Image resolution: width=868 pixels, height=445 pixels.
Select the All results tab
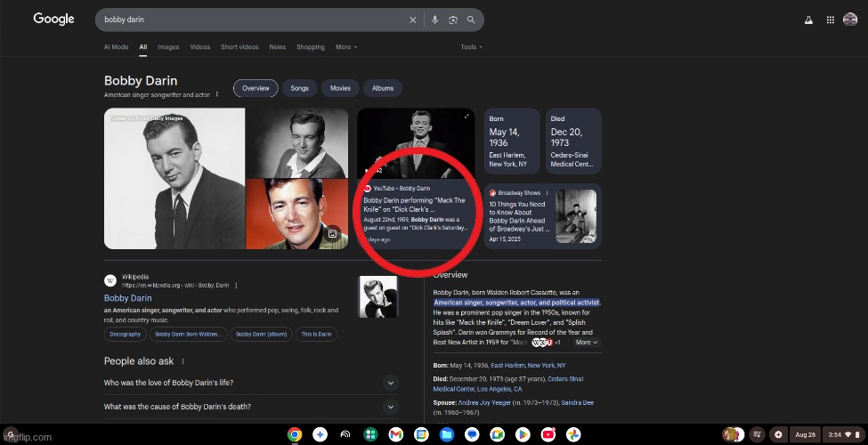point(142,47)
